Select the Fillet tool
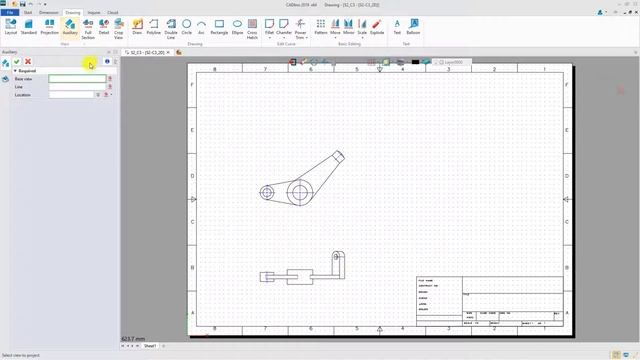 (x=269, y=27)
